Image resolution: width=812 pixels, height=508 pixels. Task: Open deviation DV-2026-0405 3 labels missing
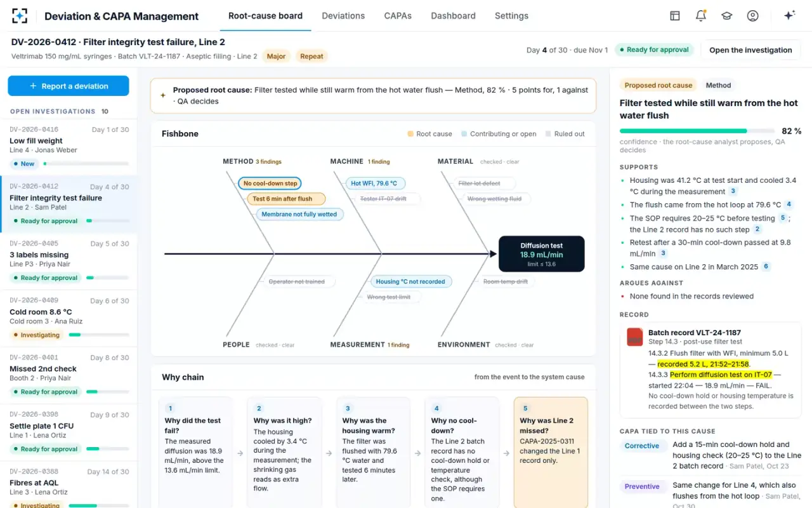[69, 261]
